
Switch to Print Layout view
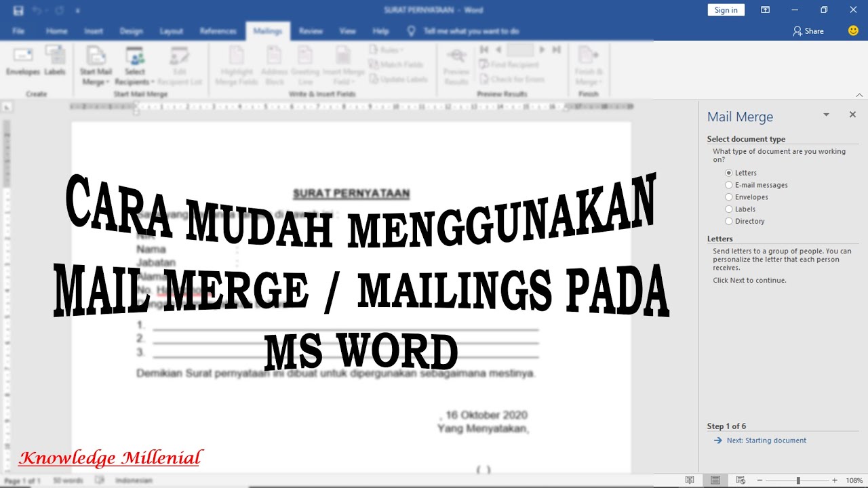coord(715,480)
